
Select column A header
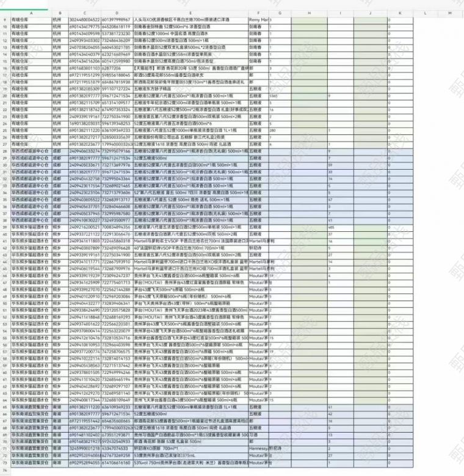(x=31, y=13)
